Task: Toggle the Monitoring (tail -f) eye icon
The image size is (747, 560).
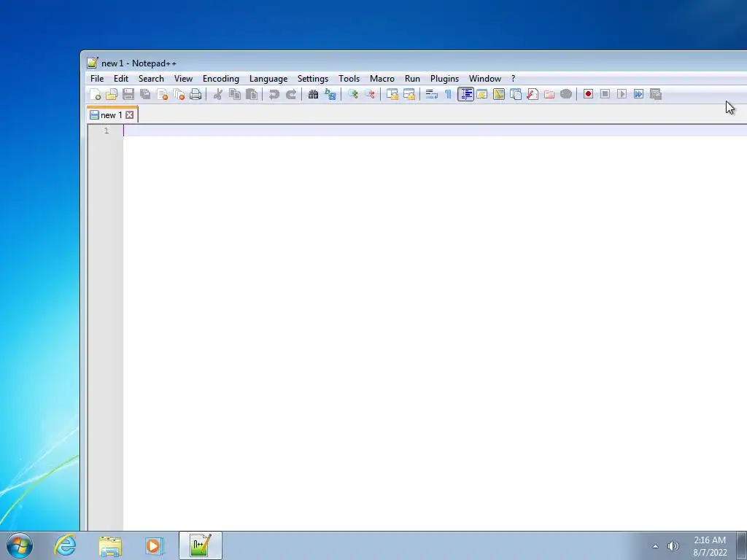Action: tap(566, 94)
